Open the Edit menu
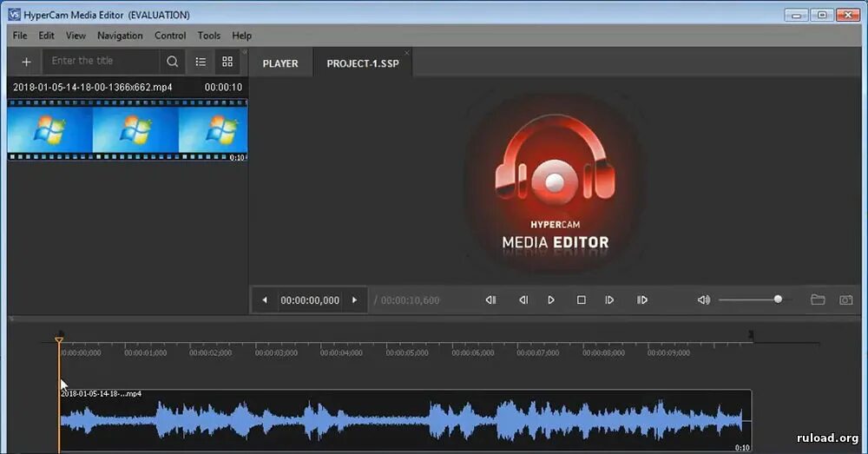The width and height of the screenshot is (868, 454). [x=46, y=36]
